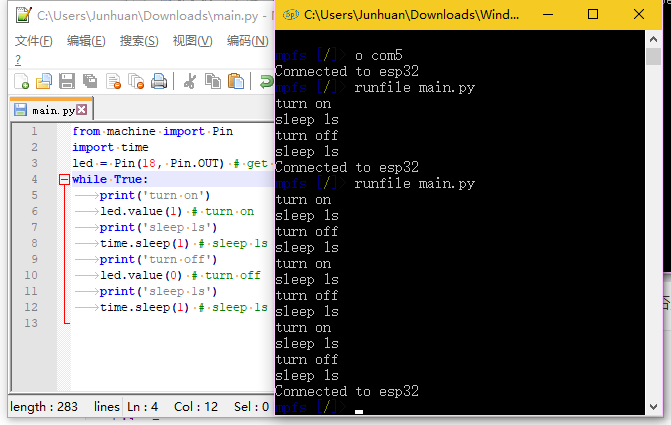This screenshot has width=671, height=425.
Task: Click the green Undo arrow icon
Action: pos(266,81)
